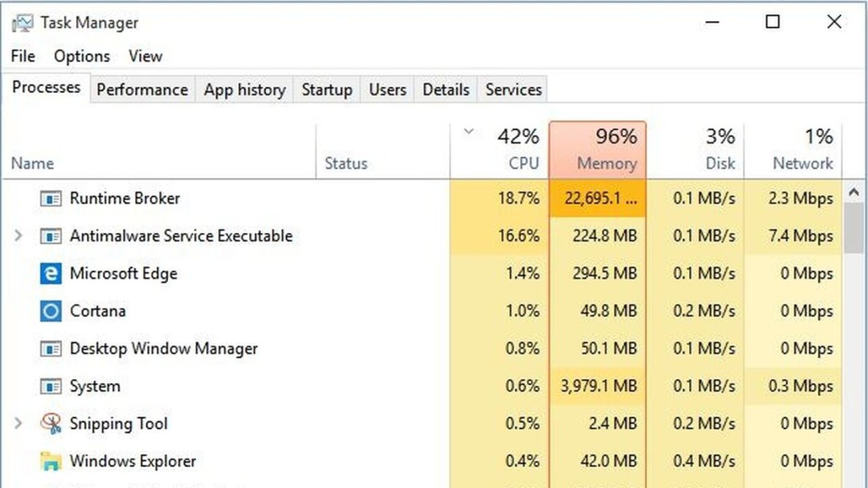Switch to the Performance tab

pos(142,89)
